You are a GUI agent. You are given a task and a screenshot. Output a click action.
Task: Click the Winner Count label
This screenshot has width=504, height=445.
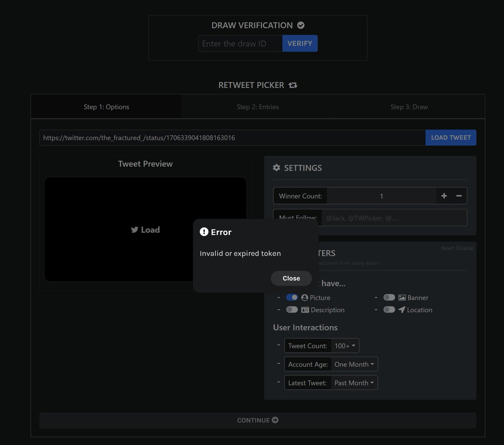300,196
